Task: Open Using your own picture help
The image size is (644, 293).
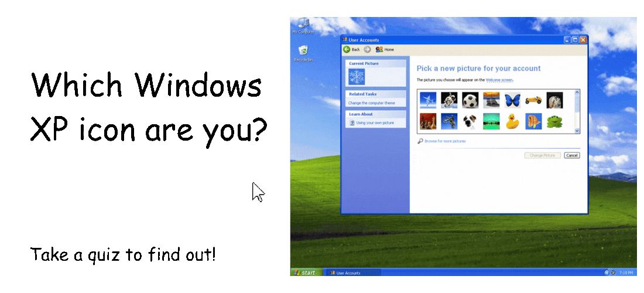Action: (x=375, y=123)
